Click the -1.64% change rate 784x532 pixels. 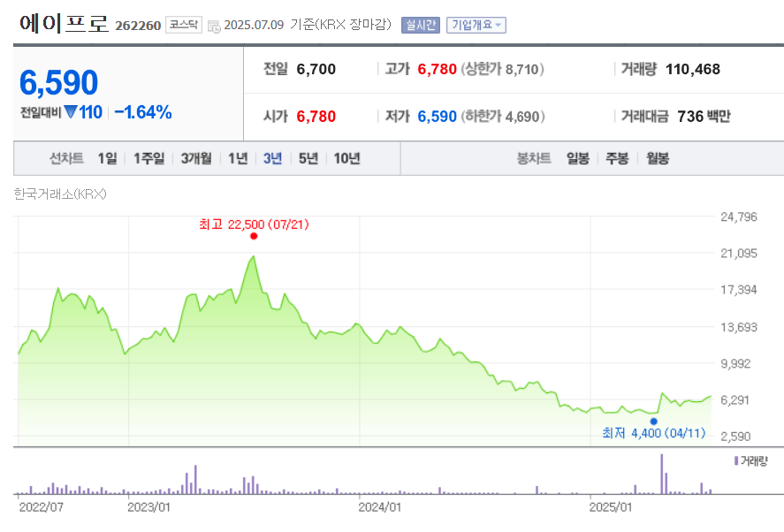(143, 112)
